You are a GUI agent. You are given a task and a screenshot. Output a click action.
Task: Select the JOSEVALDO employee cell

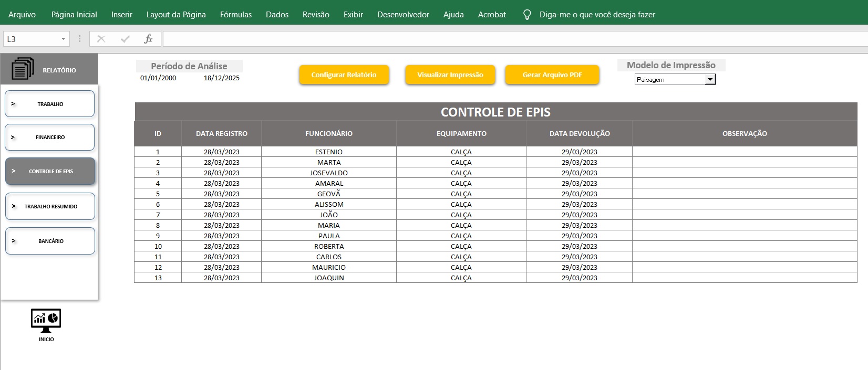[329, 173]
